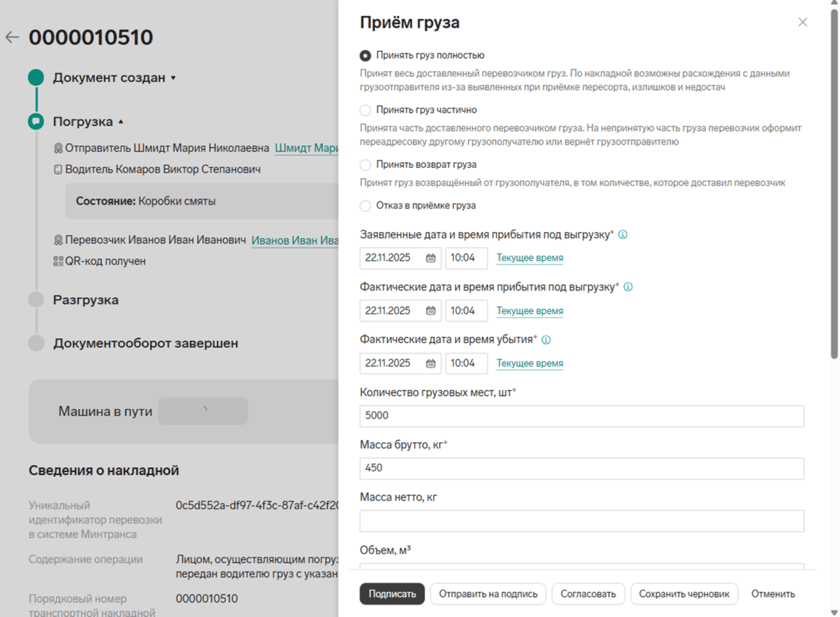This screenshot has height=617, width=840.
Task: Collapse the Погрузка stage
Action: [121, 122]
